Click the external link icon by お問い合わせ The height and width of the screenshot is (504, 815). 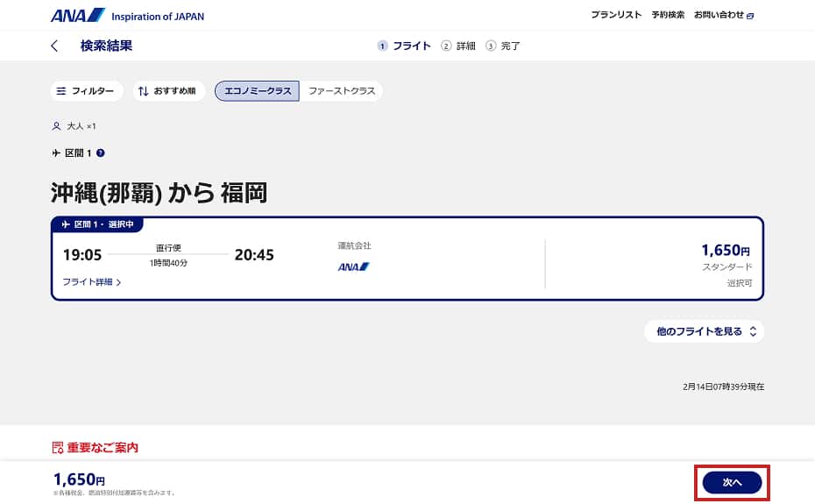[750, 16]
